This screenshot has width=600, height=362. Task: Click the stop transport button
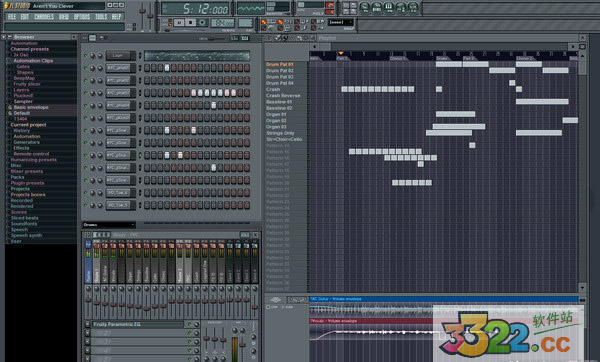coord(190,23)
